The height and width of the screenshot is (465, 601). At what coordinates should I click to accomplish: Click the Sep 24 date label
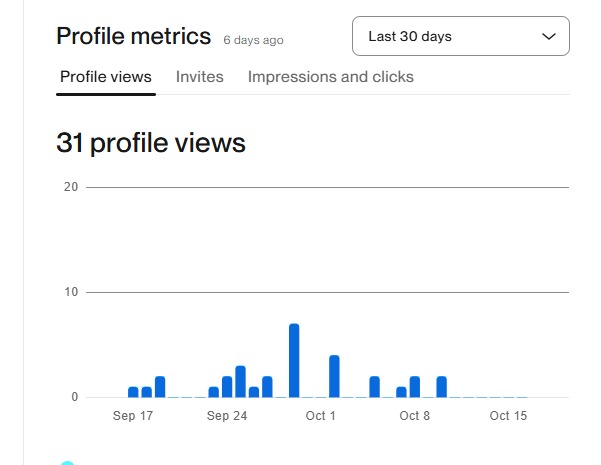[227, 416]
